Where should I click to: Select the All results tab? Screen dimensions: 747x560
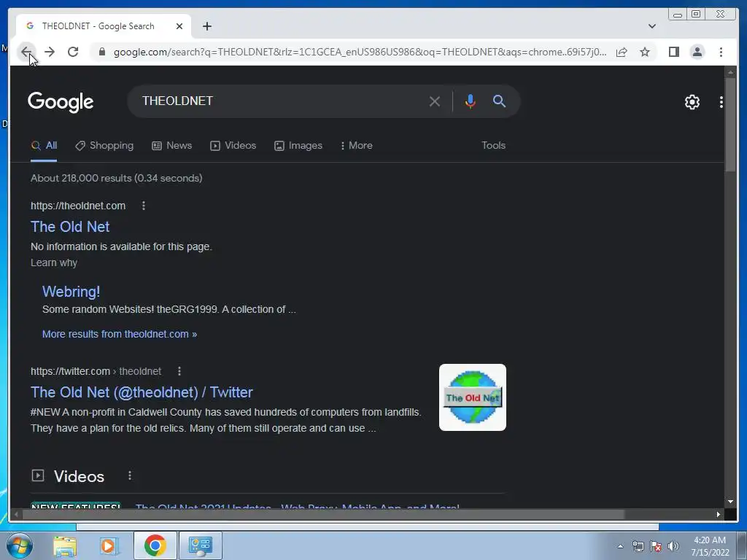click(44, 146)
